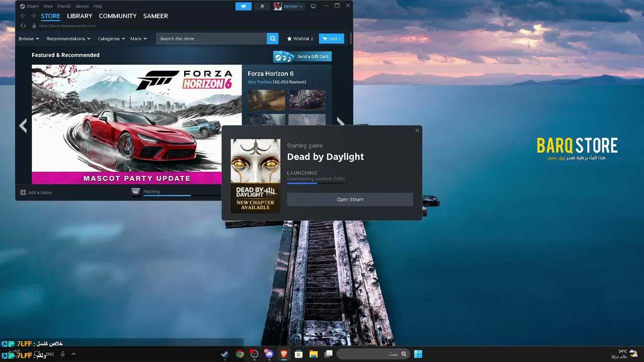Open File Explorer from the taskbar
This screenshot has width=644, height=362.
click(313, 354)
